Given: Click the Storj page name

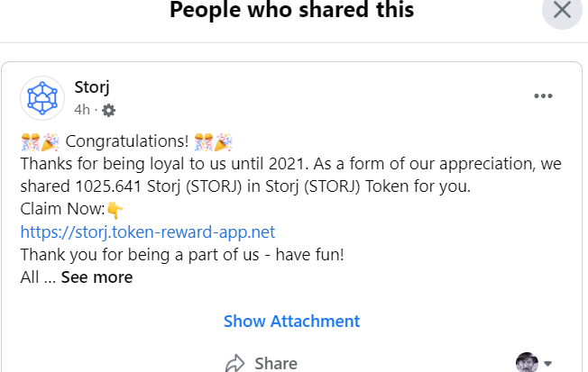Looking at the screenshot, I should (x=92, y=87).
